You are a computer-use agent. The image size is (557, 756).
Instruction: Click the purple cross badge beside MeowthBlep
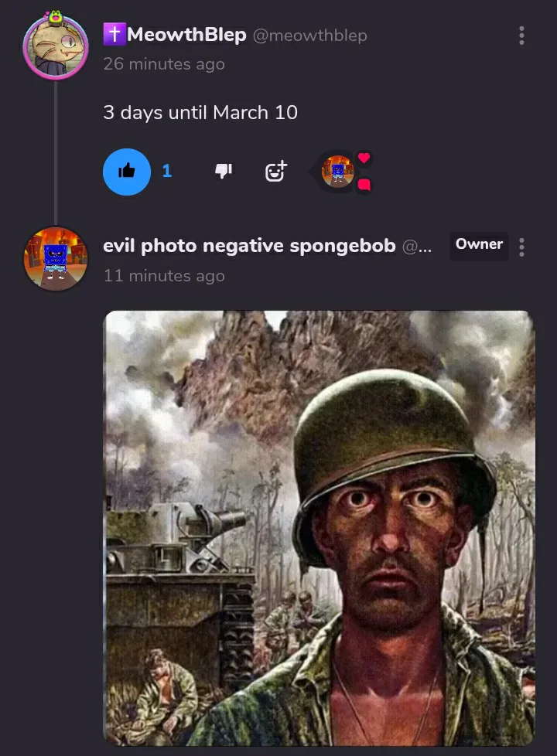(x=114, y=34)
